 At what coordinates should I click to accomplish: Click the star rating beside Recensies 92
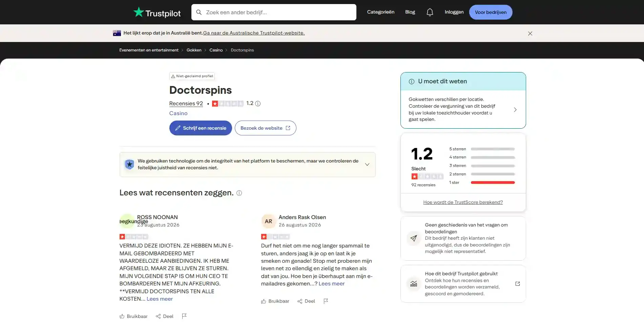click(228, 104)
